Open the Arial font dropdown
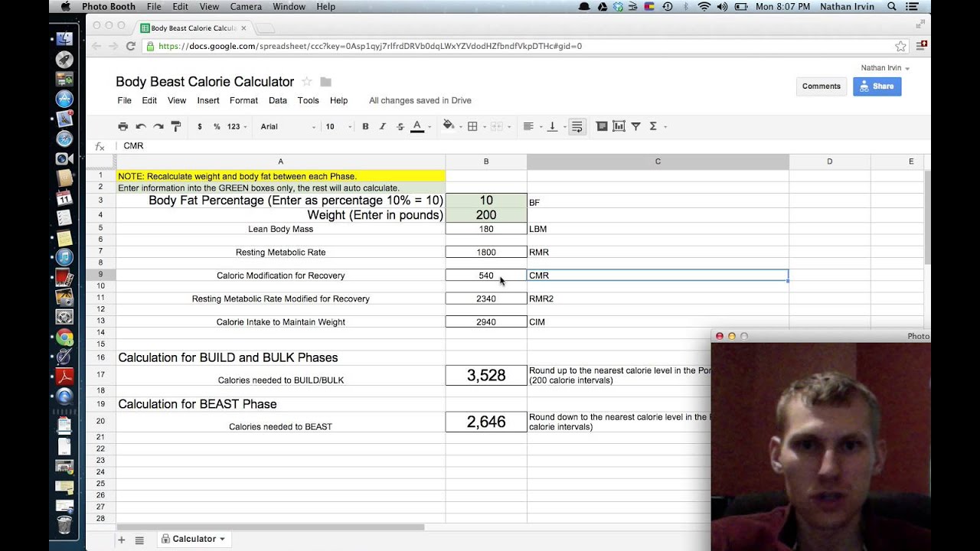The image size is (980, 551). point(288,126)
